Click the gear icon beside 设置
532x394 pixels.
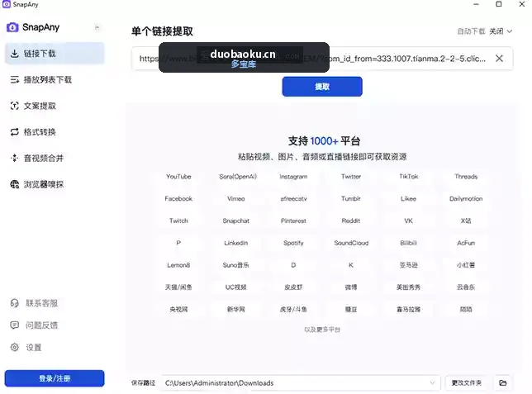15,347
